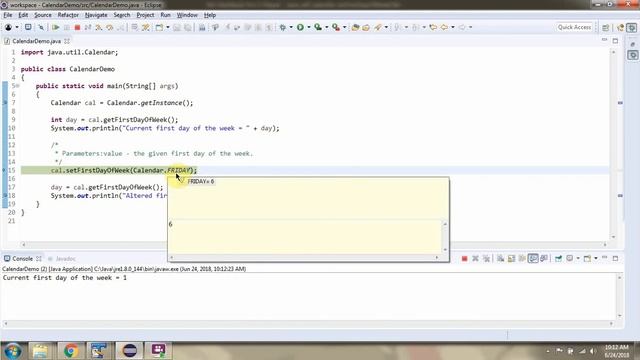The image size is (640, 360).
Task: Click the Print icon in toolbar
Action: (x=202, y=27)
